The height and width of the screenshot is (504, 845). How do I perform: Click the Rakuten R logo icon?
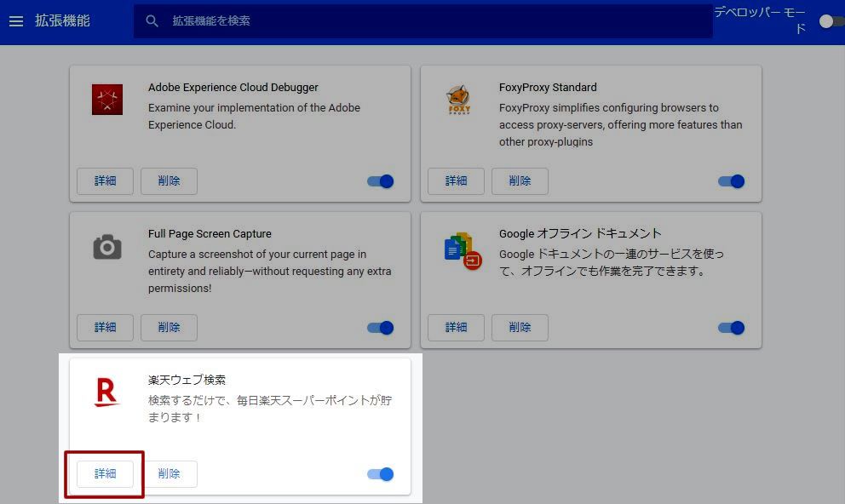click(106, 392)
